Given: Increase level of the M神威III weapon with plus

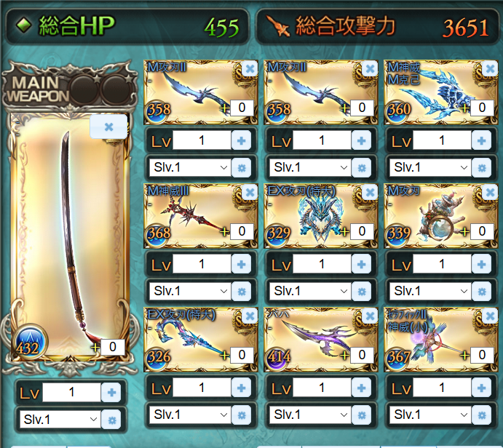Looking at the screenshot, I should (x=241, y=264).
